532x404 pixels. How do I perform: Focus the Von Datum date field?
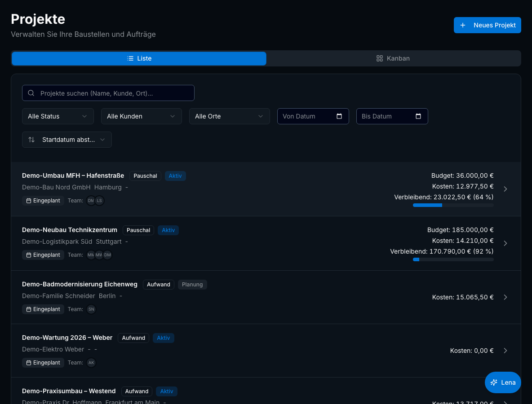point(313,116)
